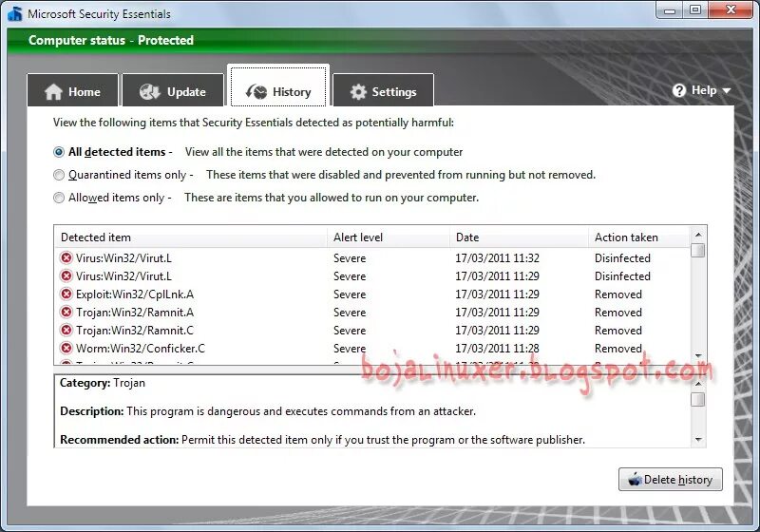Click the clock icon on History tab
760x532 pixels.
click(x=256, y=91)
